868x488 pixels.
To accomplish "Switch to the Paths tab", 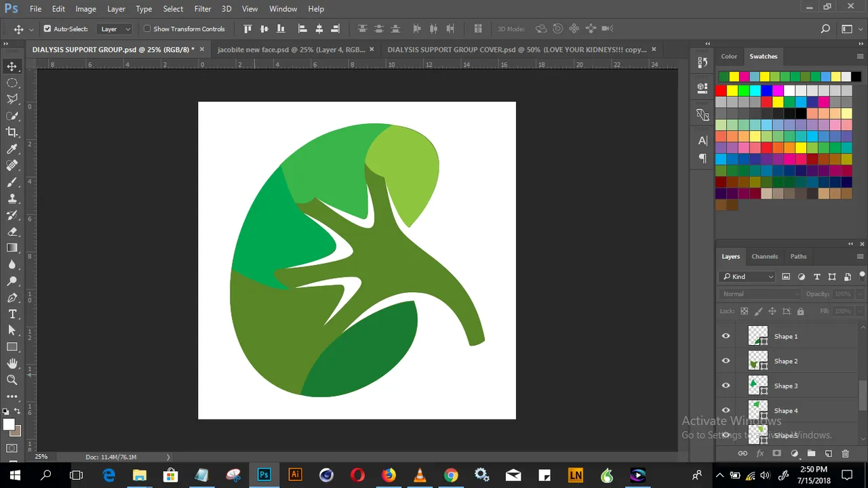I will pos(798,256).
